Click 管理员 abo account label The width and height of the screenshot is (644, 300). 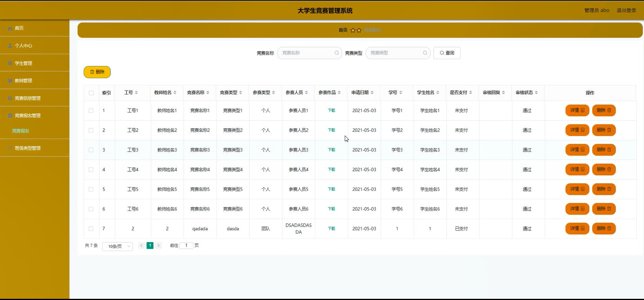tap(597, 11)
